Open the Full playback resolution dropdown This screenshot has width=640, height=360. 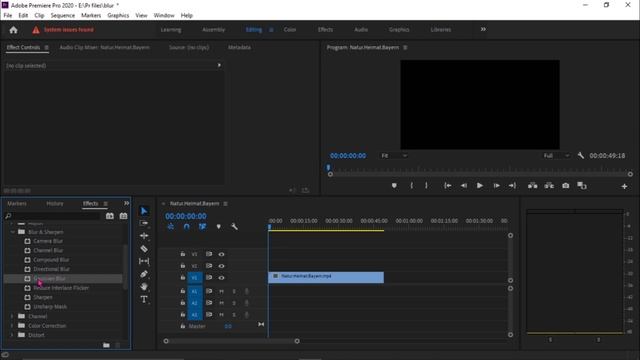[556, 156]
